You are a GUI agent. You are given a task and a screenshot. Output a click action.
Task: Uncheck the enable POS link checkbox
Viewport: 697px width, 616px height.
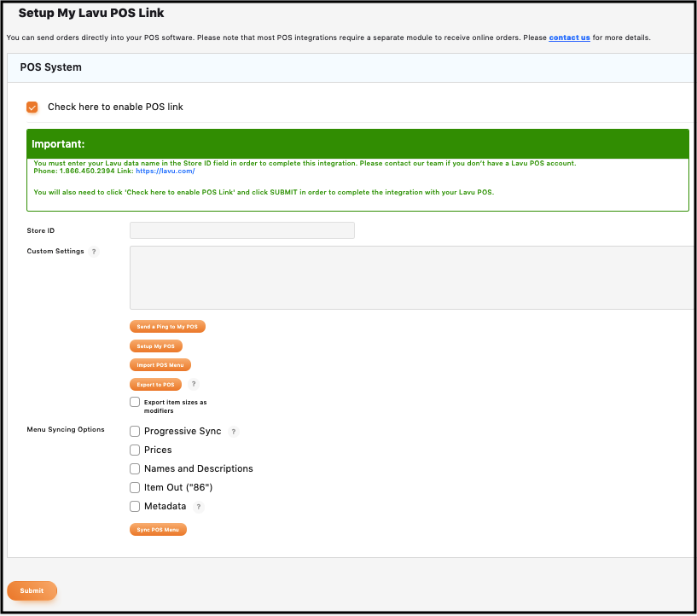32,108
